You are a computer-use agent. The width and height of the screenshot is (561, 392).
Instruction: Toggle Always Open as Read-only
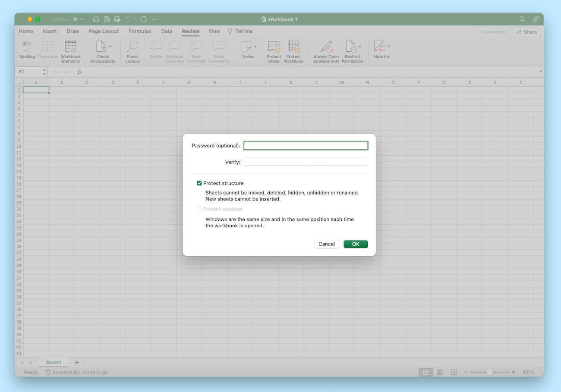pyautogui.click(x=326, y=51)
